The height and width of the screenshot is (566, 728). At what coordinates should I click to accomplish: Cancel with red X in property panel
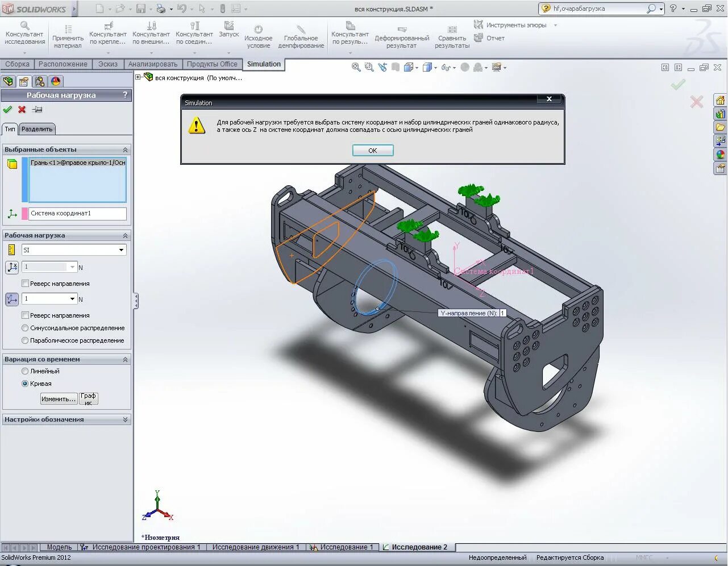pyautogui.click(x=22, y=110)
